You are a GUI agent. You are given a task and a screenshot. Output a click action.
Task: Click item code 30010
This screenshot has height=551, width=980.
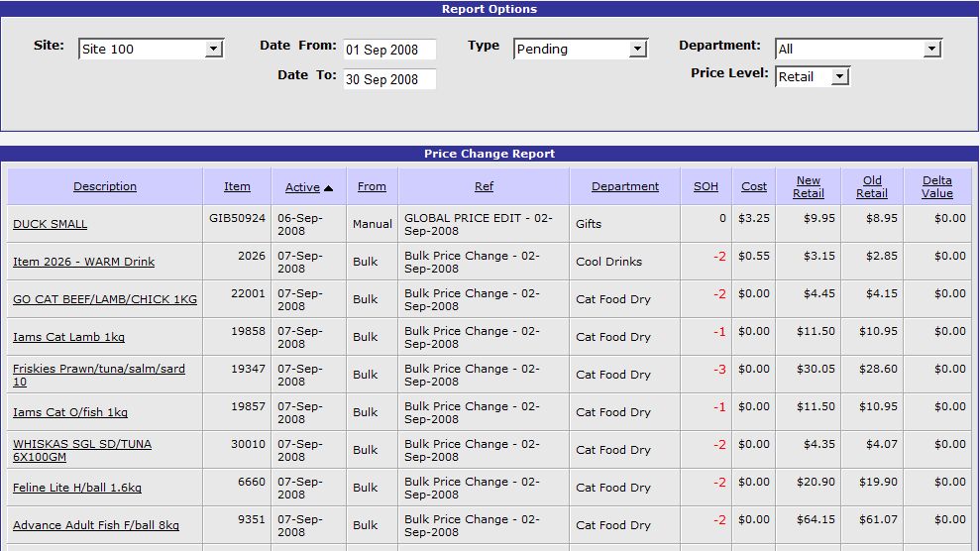coord(248,444)
